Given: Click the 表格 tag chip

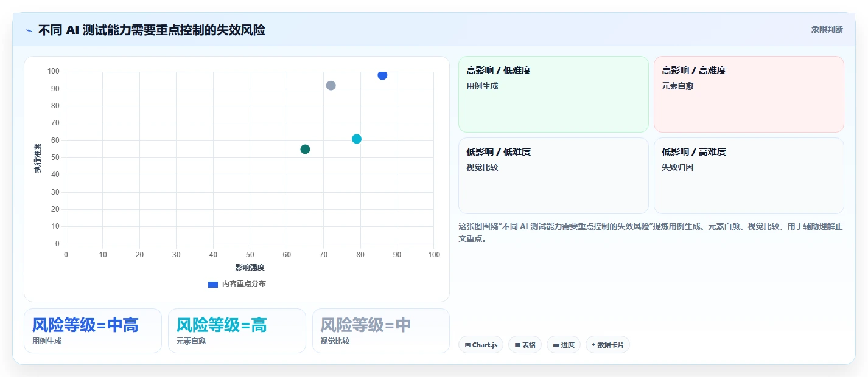Looking at the screenshot, I should 525,345.
